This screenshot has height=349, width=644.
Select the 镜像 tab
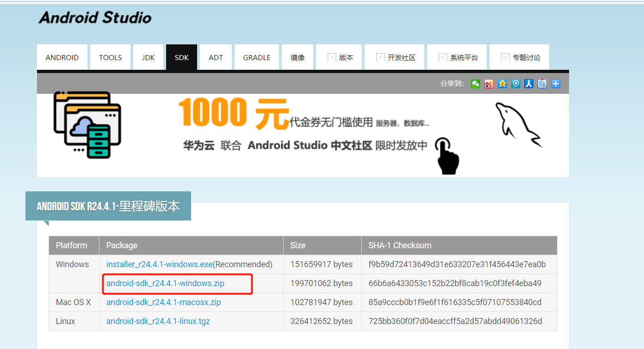point(297,57)
